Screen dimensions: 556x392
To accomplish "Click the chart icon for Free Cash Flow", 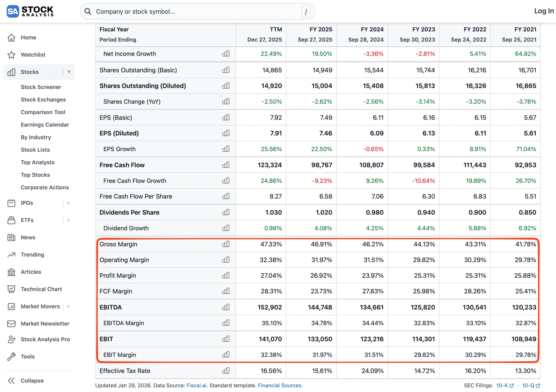I will click(226, 165).
